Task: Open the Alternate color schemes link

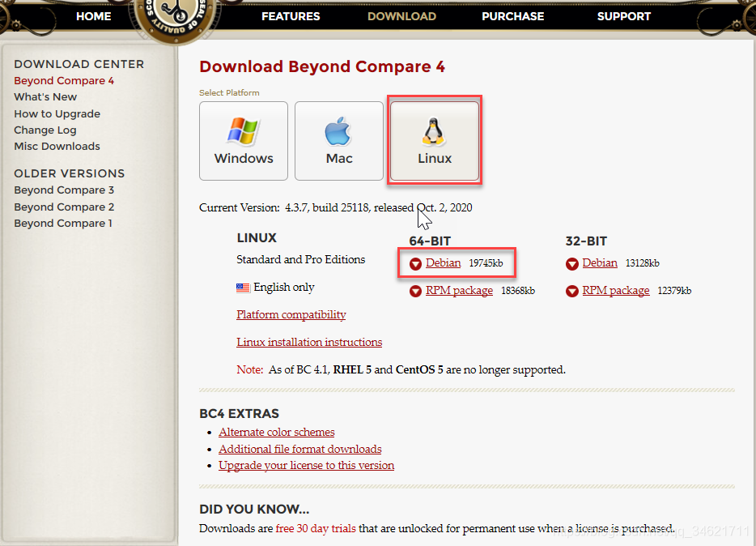Action: click(x=276, y=432)
